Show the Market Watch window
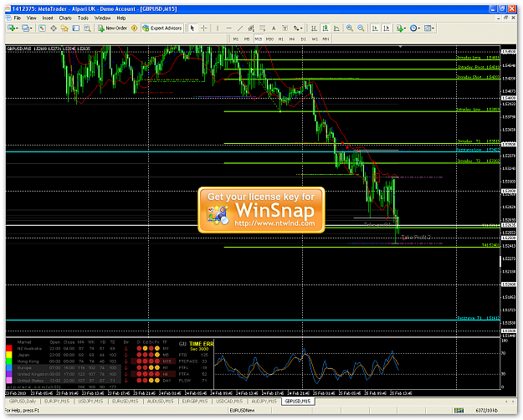Screen dimensions: 523x420 (x=42, y=28)
